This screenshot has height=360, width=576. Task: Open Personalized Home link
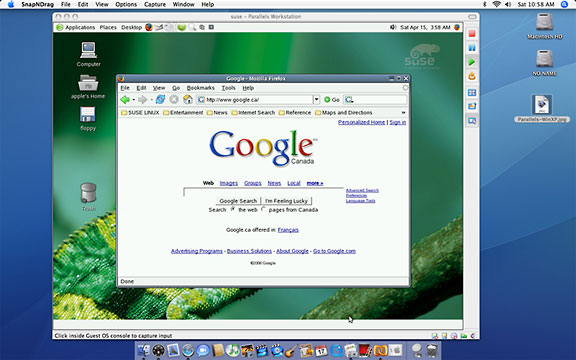click(x=361, y=122)
